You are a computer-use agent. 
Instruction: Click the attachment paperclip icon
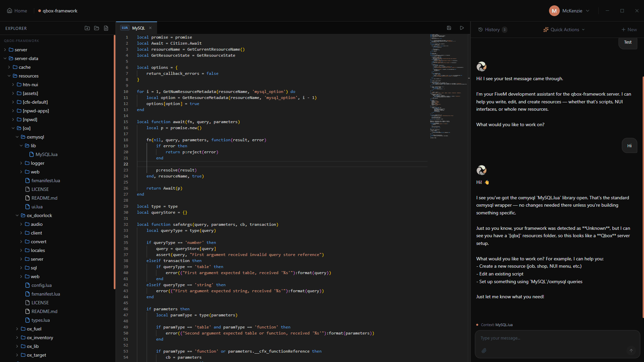coord(484,351)
